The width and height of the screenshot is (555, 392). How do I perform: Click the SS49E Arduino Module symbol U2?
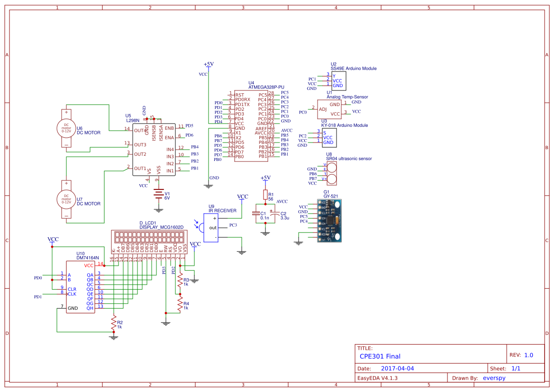339,80
